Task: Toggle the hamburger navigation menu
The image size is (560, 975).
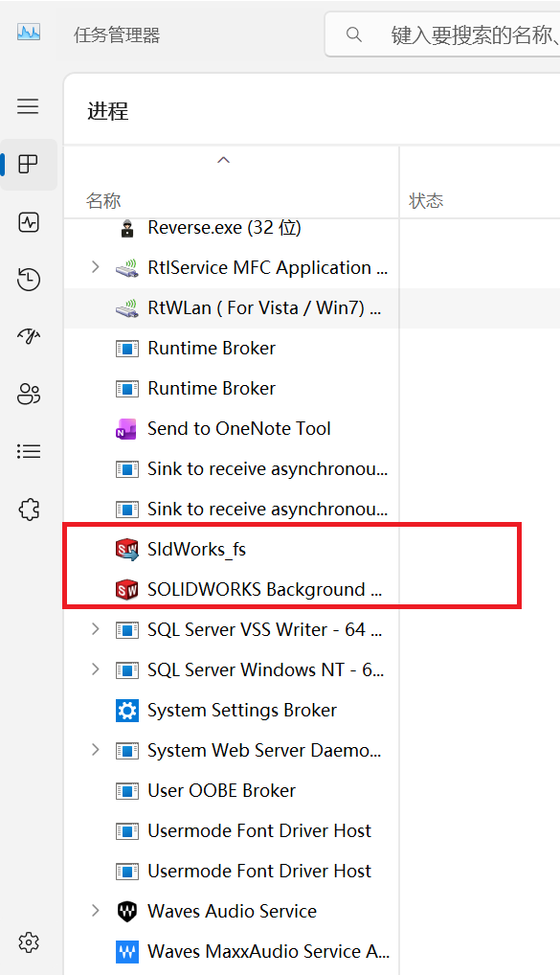Action: pyautogui.click(x=28, y=106)
